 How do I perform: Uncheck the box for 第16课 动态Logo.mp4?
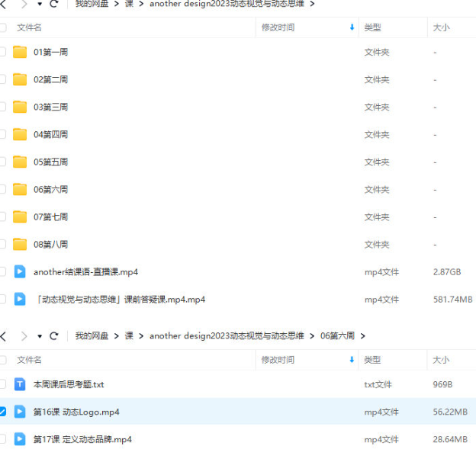point(2,412)
